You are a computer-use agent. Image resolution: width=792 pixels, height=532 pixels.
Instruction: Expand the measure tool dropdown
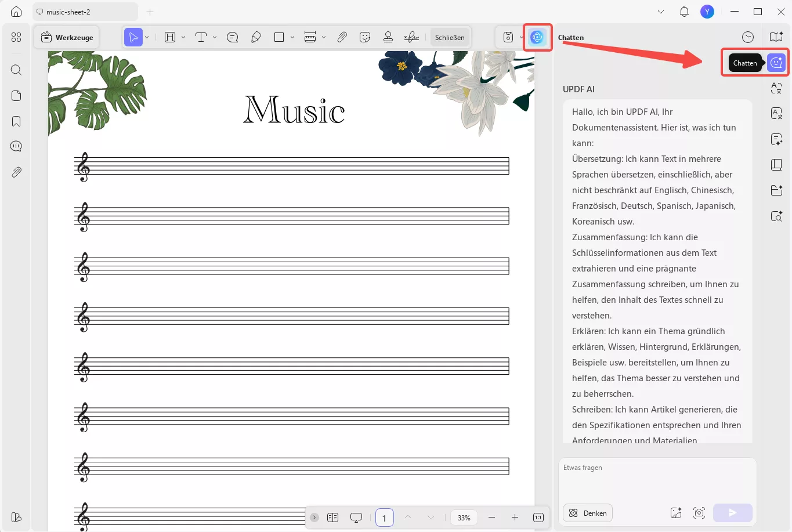point(324,37)
